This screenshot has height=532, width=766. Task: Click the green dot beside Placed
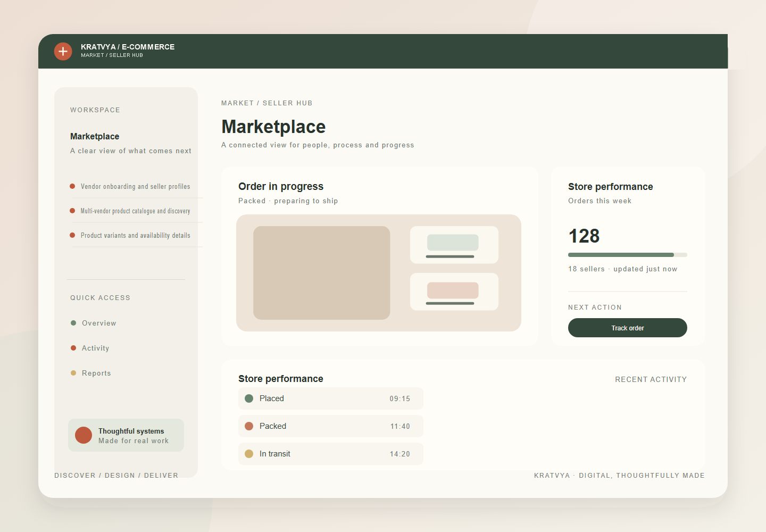click(248, 398)
